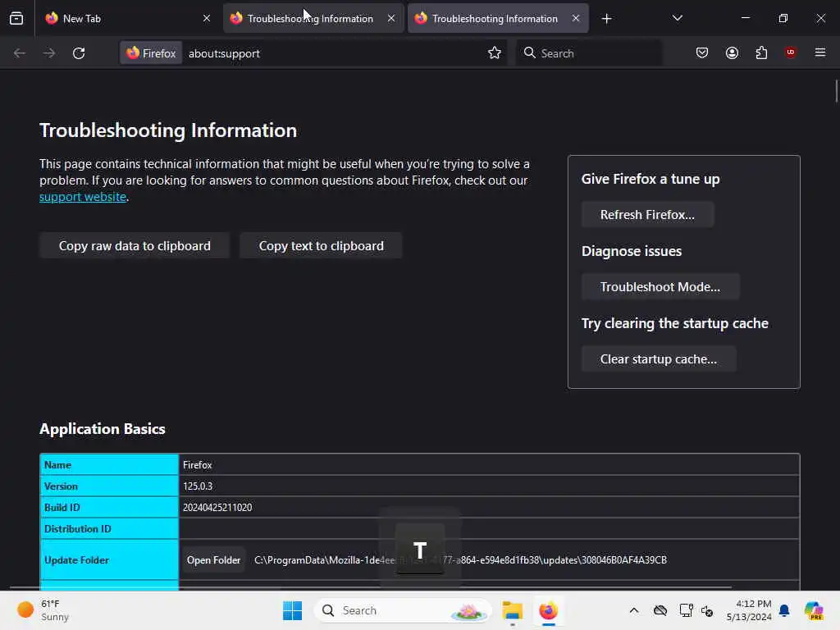The width and height of the screenshot is (840, 630).
Task: Click the muted volume tray icon
Action: (707, 610)
